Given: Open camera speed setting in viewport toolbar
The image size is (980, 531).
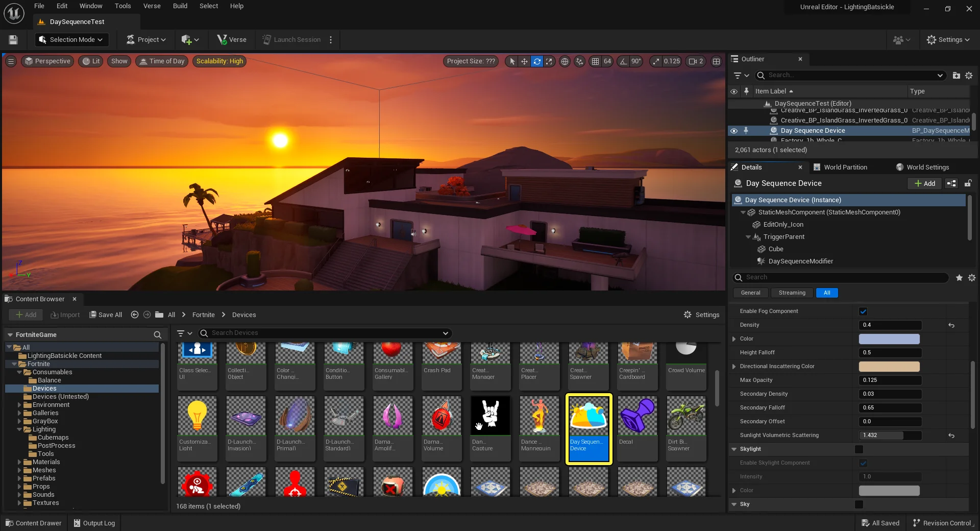Looking at the screenshot, I should coord(696,61).
